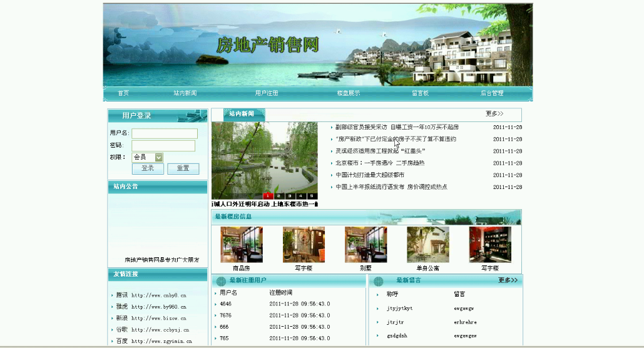Click the first 写字楼 thumbnail beside 商品房
644x348 pixels.
point(304,245)
